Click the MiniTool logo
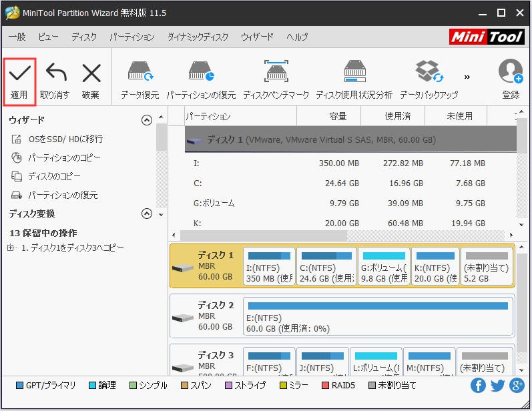Image resolution: width=532 pixels, height=411 pixels. tap(487, 37)
